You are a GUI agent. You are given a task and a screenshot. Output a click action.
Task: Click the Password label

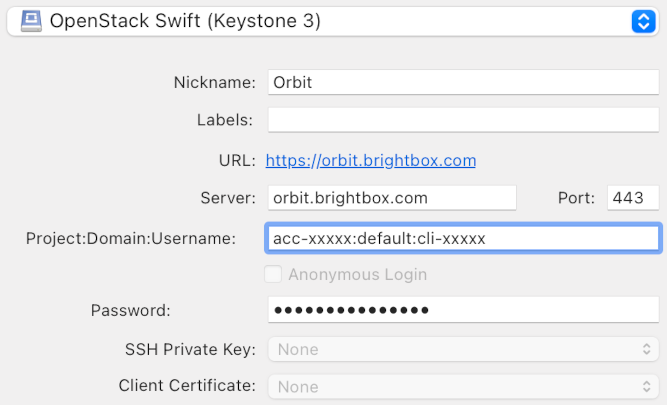point(130,310)
